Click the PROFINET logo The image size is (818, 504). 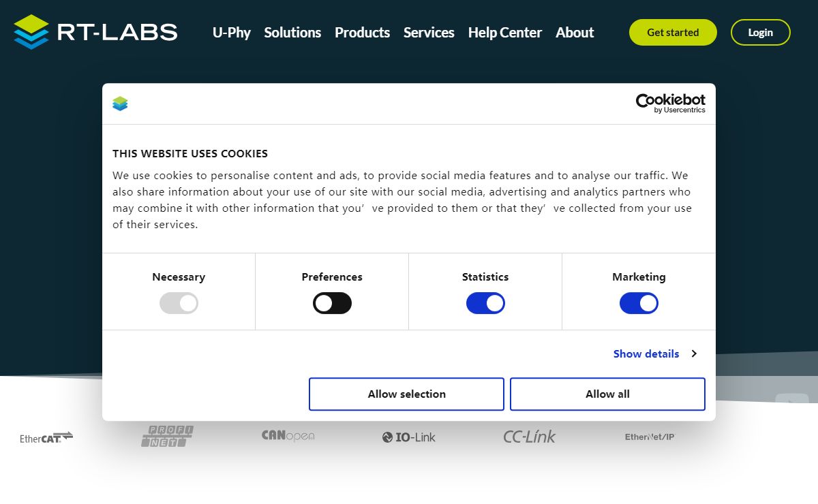[x=167, y=436]
